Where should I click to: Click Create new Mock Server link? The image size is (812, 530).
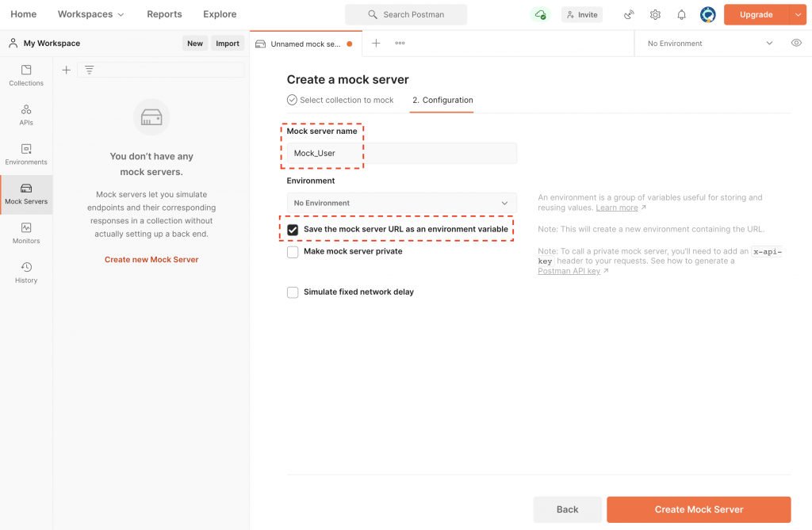click(x=151, y=259)
